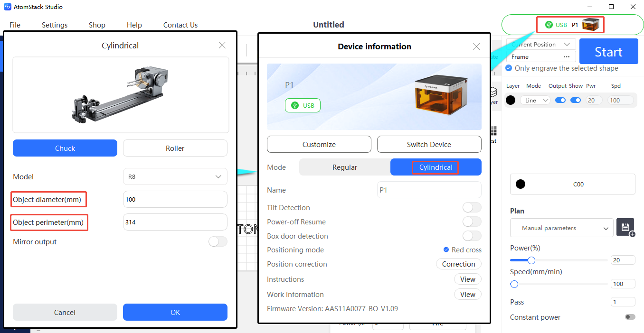The image size is (644, 333).
Task: Select the Chuck tab
Action: click(65, 148)
